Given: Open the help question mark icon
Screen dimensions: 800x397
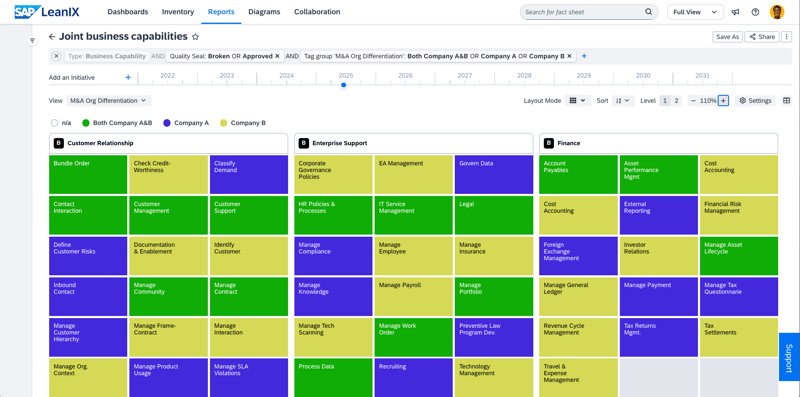Looking at the screenshot, I should tap(756, 12).
